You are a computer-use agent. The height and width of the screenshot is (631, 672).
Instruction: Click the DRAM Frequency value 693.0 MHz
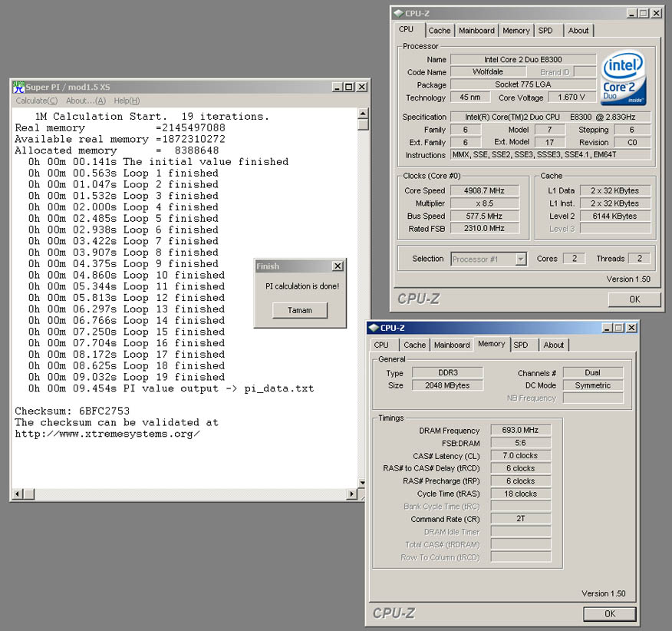(x=520, y=430)
